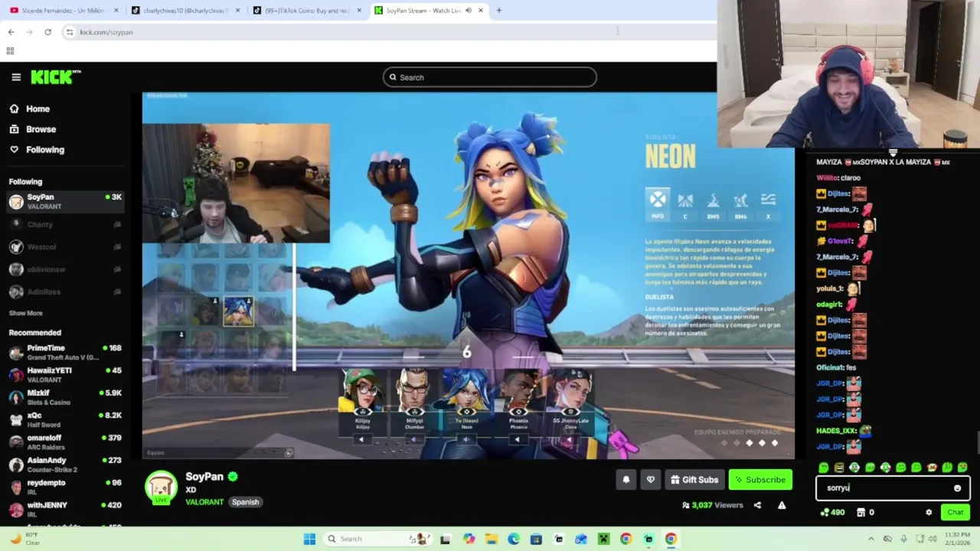Click the share stream icon
Screen dimensions: 980x551
757,505
